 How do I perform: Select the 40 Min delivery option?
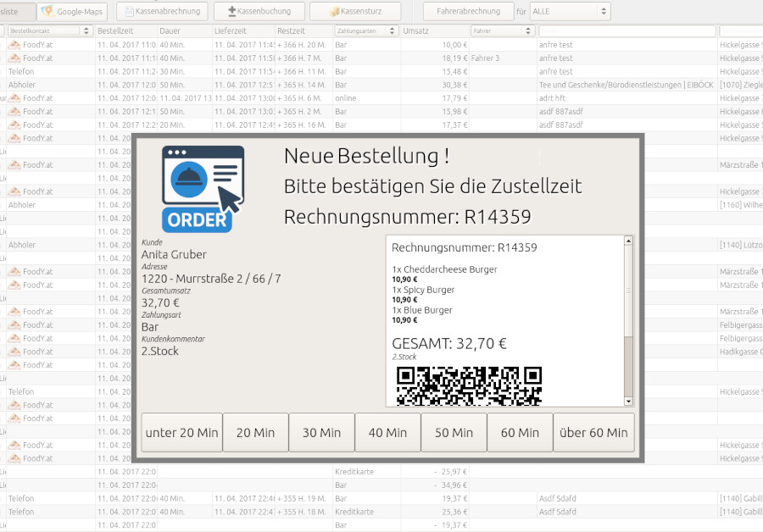tap(387, 432)
